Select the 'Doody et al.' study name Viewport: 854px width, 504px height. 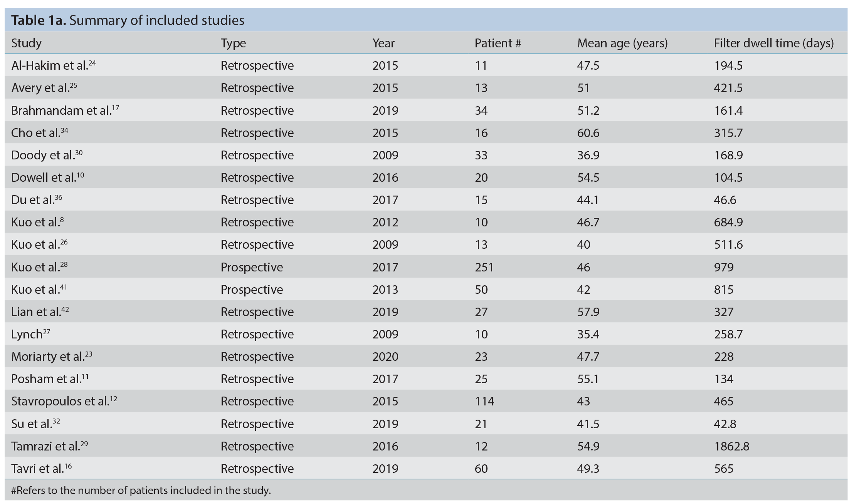point(47,155)
